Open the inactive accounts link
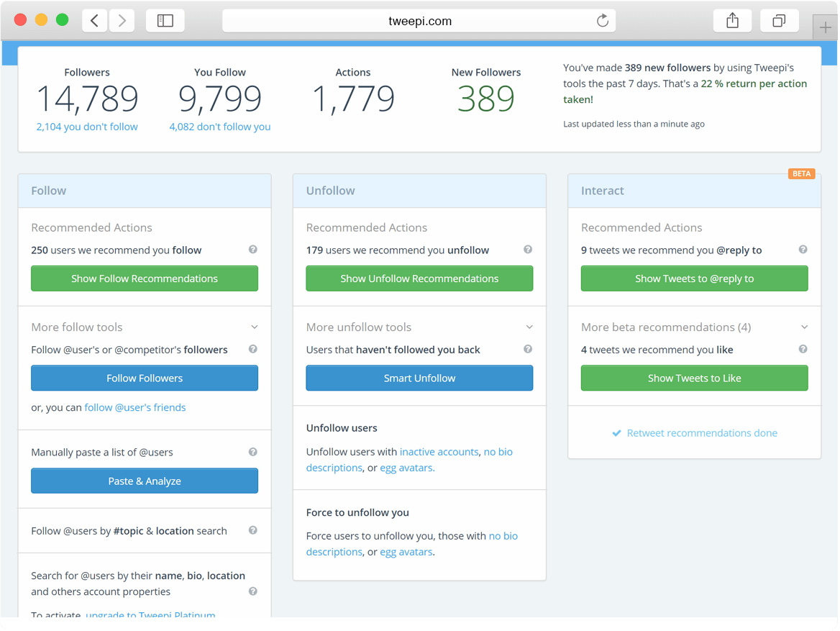Viewport: 840px width, 631px height. click(x=439, y=452)
